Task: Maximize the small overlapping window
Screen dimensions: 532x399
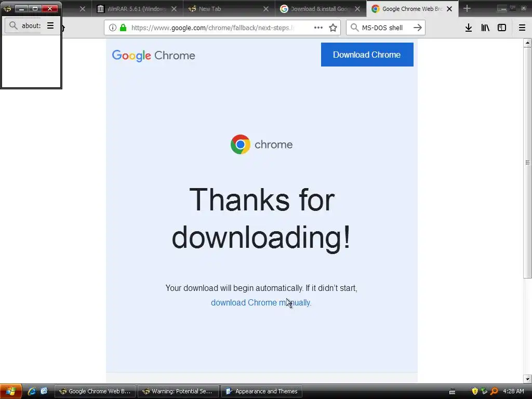Action: [35, 8]
